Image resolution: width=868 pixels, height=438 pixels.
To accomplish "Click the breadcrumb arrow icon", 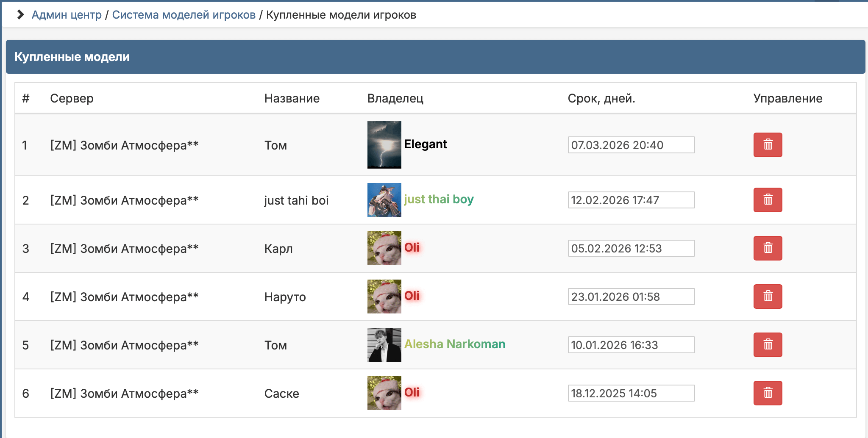I will 20,15.
